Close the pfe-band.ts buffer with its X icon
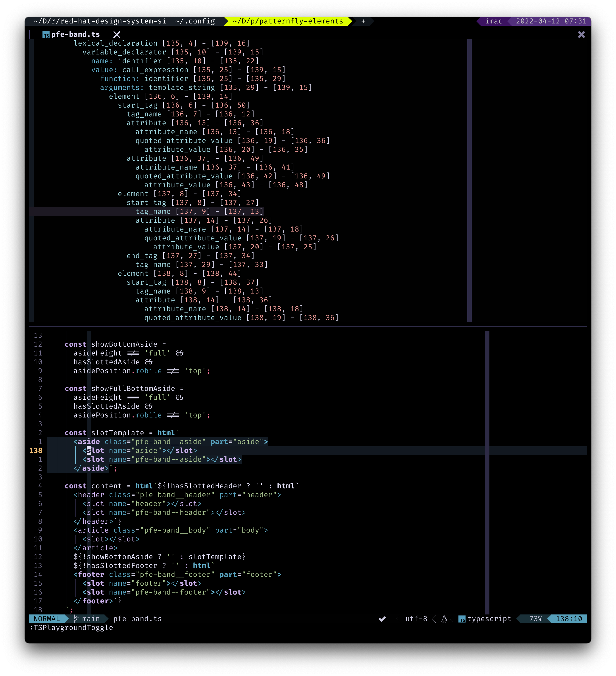Screen dimensions: 616x676 (117, 35)
